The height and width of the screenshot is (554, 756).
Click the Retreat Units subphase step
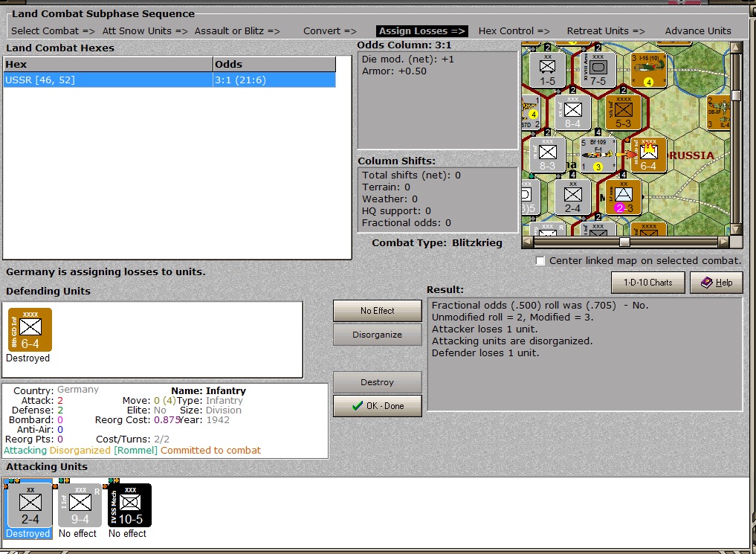click(x=606, y=30)
